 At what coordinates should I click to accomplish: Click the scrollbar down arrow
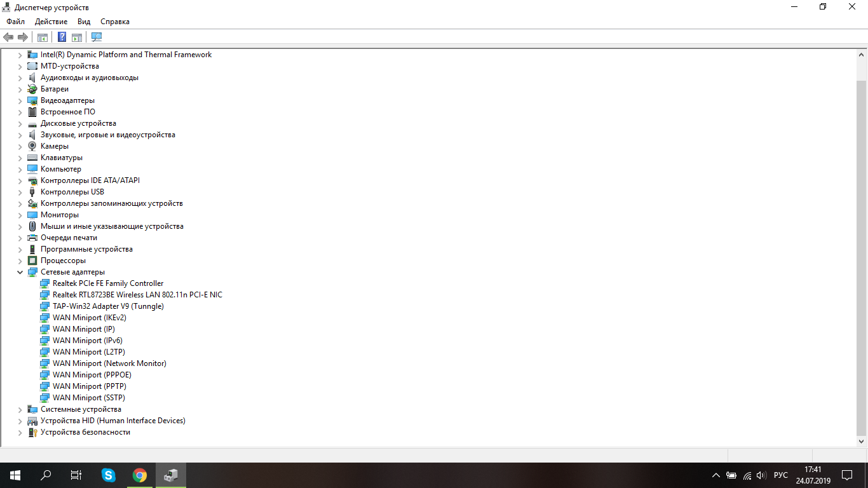pos(862,440)
